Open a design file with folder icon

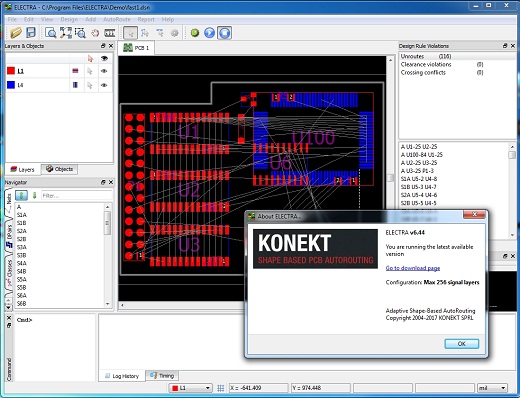[x=15, y=33]
